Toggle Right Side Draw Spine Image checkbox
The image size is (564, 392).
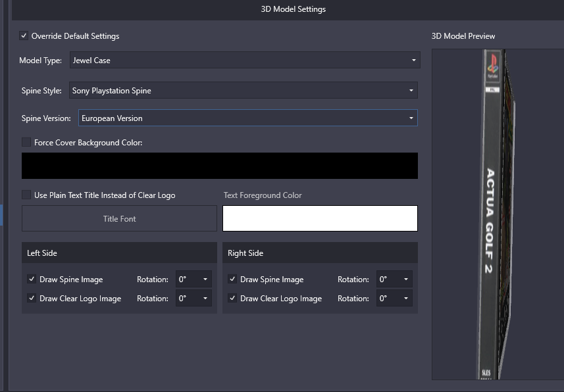pos(232,279)
